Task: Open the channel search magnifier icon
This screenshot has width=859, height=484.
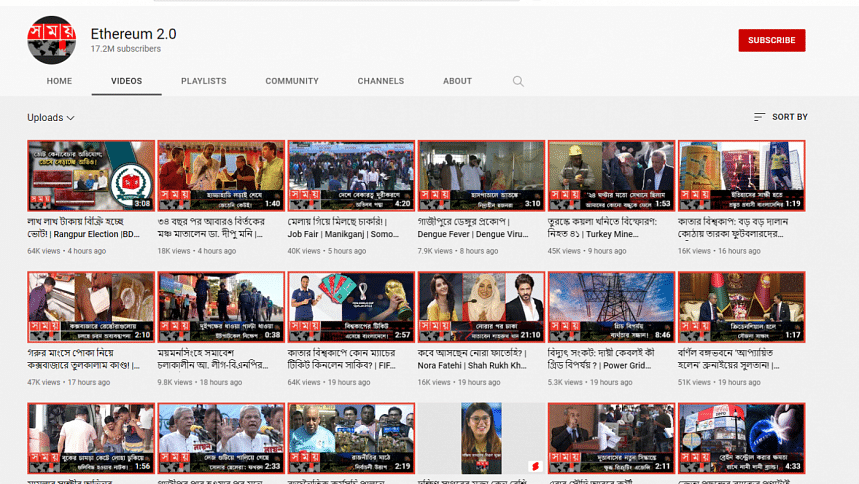Action: (x=518, y=81)
